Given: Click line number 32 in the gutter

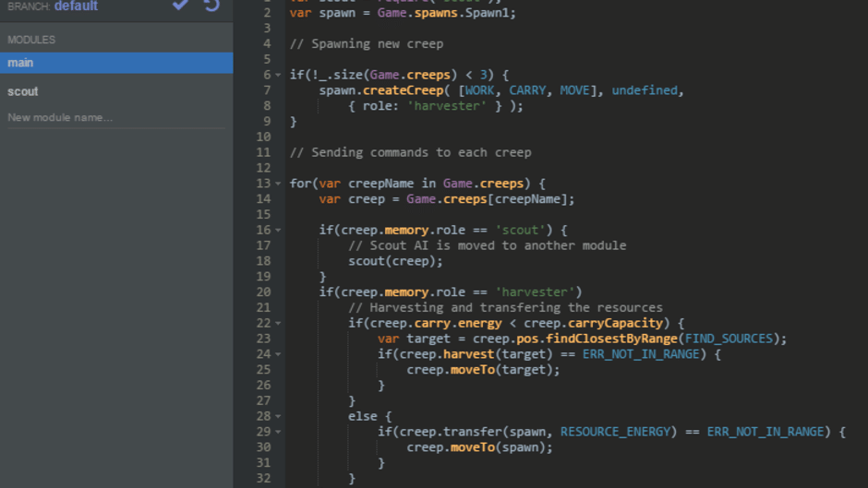Looking at the screenshot, I should tap(263, 478).
